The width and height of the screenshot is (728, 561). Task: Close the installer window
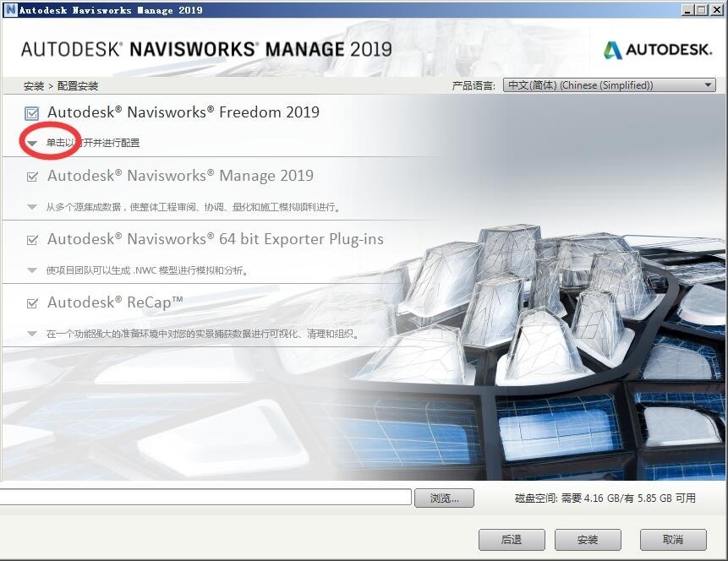[x=716, y=10]
